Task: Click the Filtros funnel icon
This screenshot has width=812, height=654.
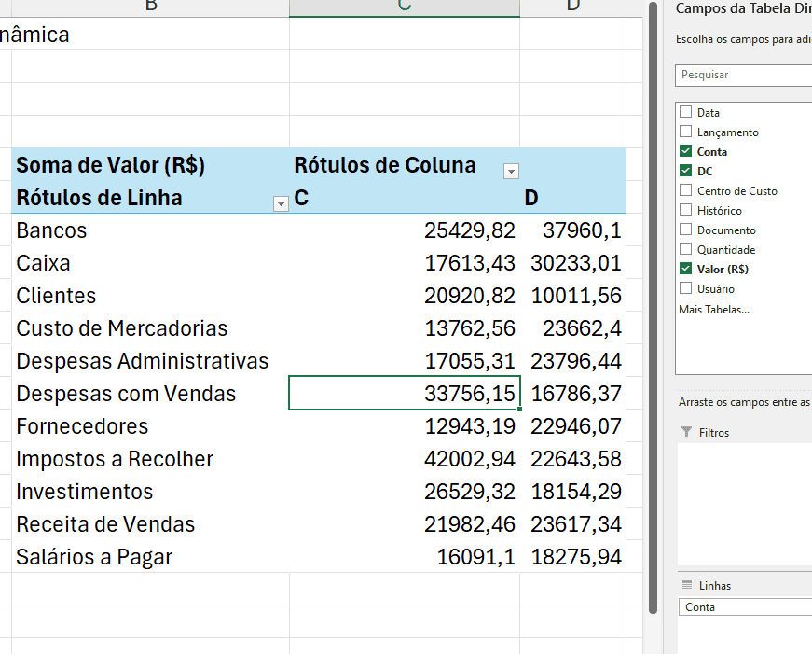Action: (687, 432)
